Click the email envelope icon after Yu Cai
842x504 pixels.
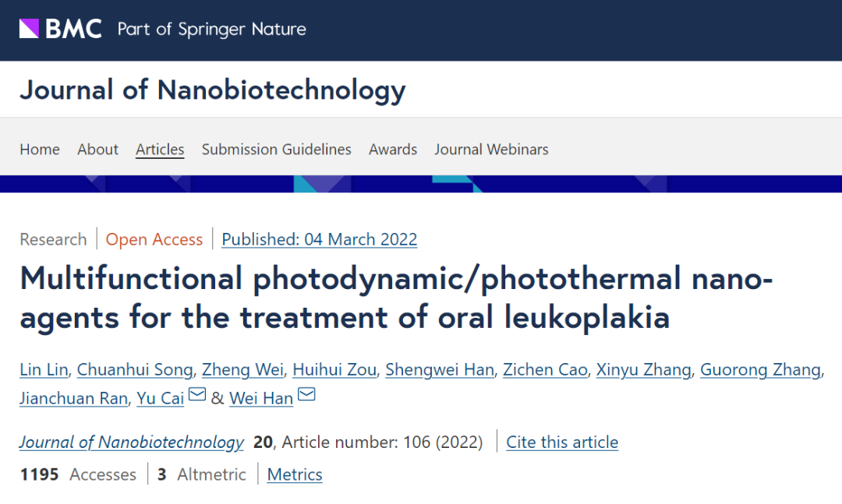197,394
